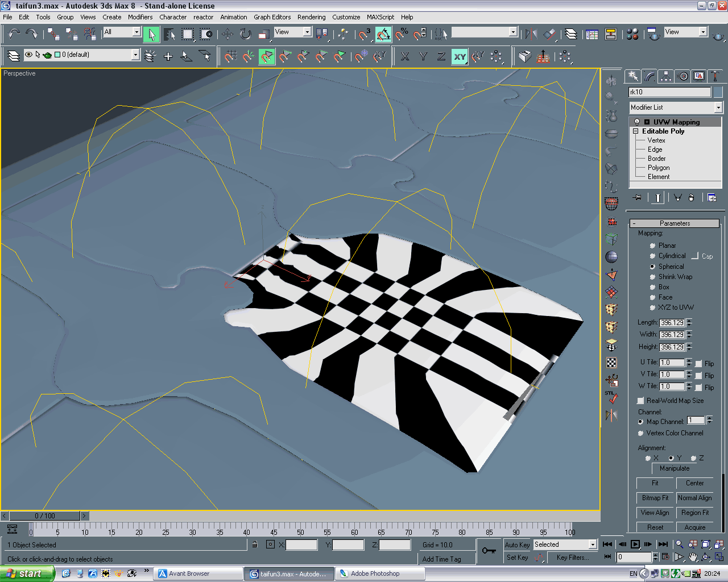The width and height of the screenshot is (728, 582).
Task: Open the named selection sets dropdown
Action: (x=484, y=32)
